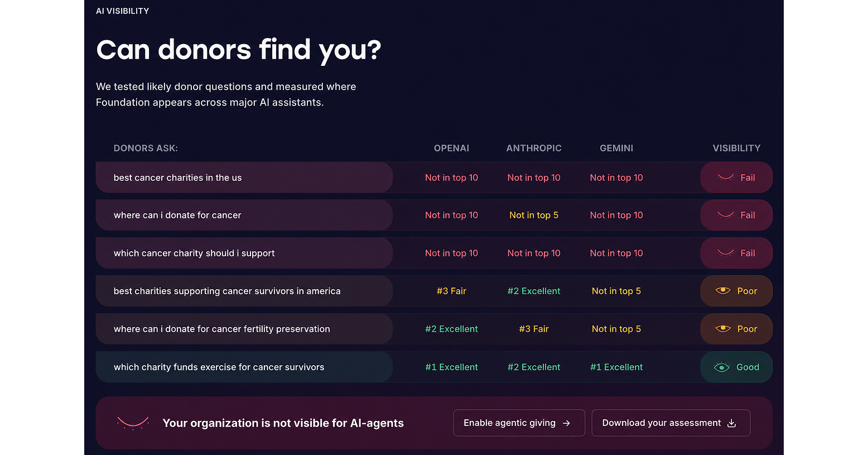The image size is (868, 455).
Task: Select the row 'where can i donate for cancer'
Action: point(434,215)
